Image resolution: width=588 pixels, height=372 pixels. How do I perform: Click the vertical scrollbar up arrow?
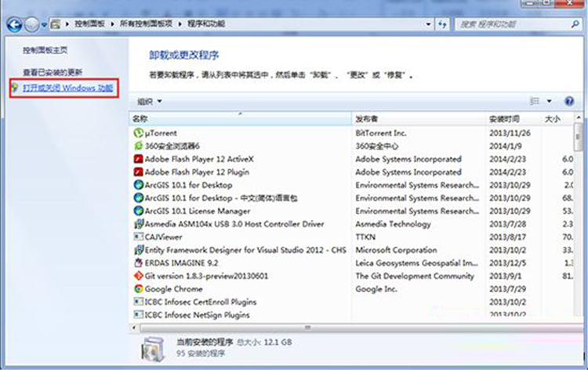(579, 117)
